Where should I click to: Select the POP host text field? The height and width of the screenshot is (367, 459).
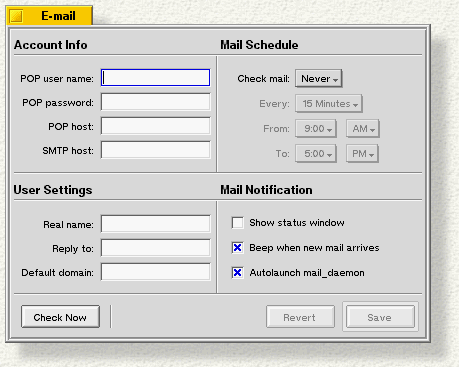pos(155,126)
